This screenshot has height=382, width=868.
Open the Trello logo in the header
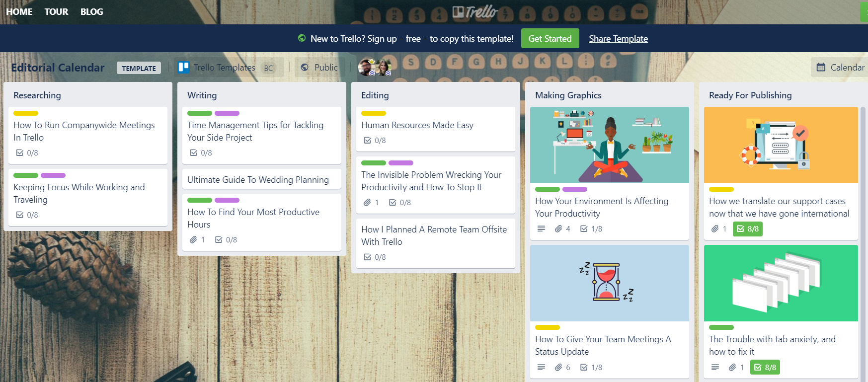pos(475,12)
